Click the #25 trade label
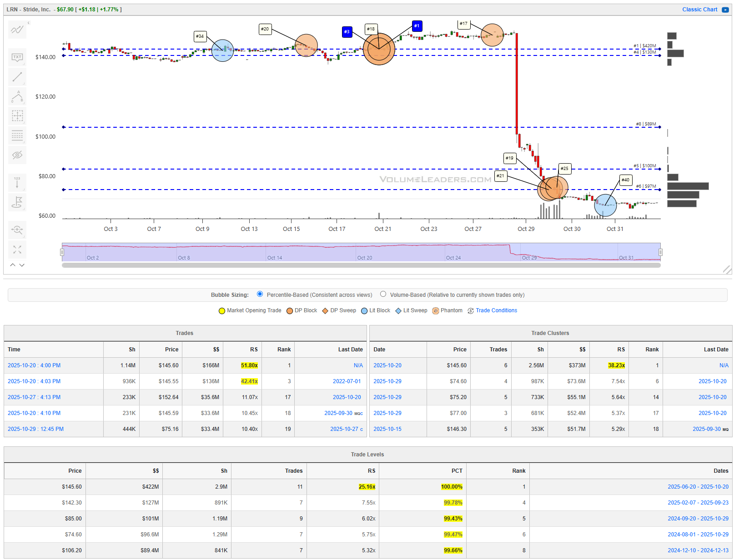This screenshot has height=560, width=734. pyautogui.click(x=564, y=169)
